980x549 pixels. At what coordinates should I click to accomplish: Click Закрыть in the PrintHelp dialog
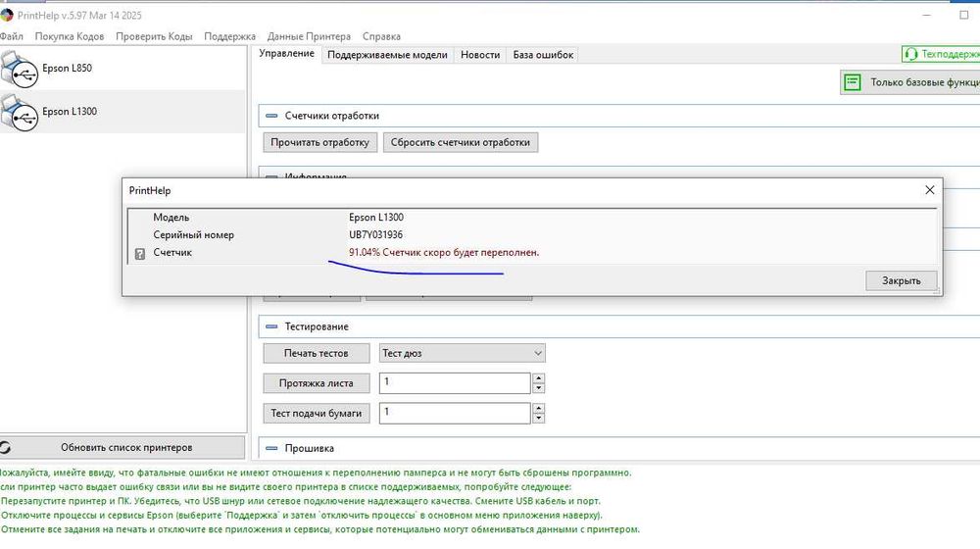[x=902, y=280]
